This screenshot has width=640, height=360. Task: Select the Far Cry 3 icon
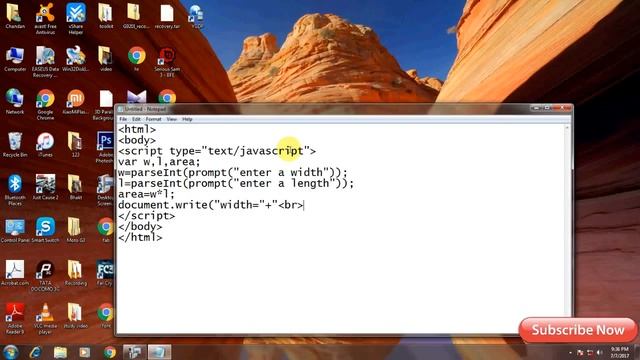(x=105, y=273)
